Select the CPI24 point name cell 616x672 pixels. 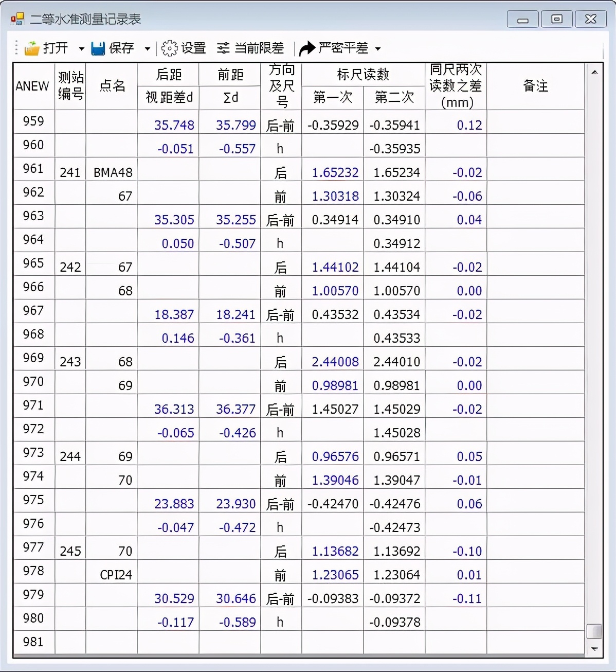click(x=114, y=574)
